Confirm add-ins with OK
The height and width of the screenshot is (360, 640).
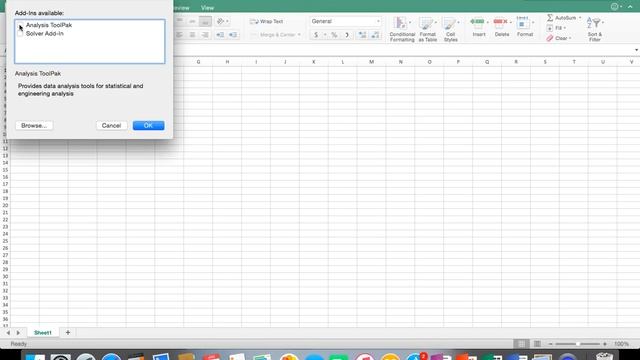(x=148, y=125)
